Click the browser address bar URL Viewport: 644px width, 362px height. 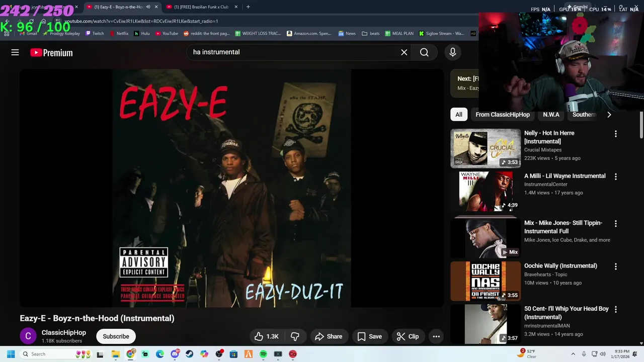tap(142, 21)
